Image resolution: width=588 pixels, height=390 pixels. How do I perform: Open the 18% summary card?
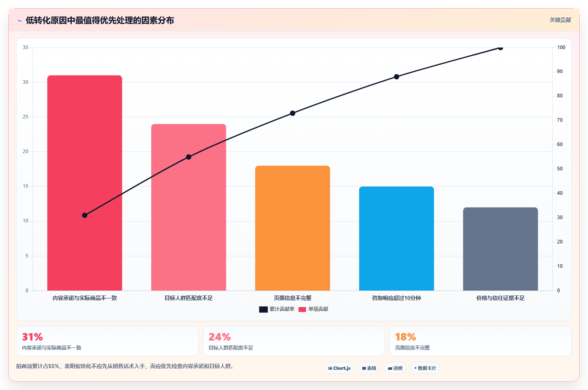tap(480, 341)
